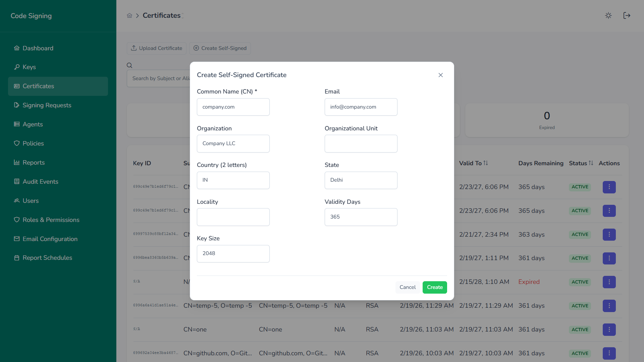Viewport: 644px width, 362px height.
Task: Open the Agents panel icon
Action: pos(17,124)
